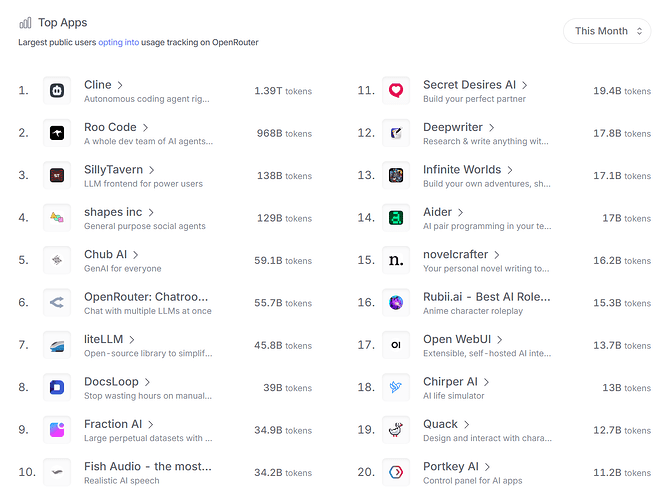Click the Fraction AI app icon
This screenshot has width=672, height=500.
(57, 430)
